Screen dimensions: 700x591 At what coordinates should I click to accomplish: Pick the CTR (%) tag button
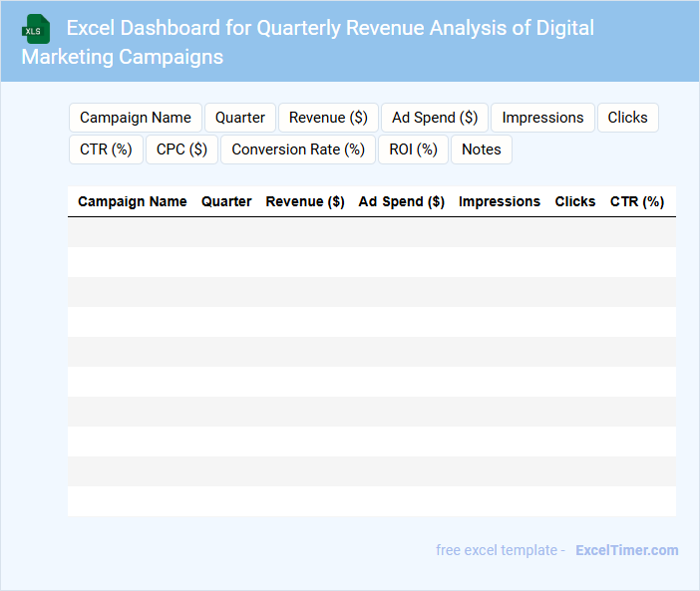tap(106, 149)
